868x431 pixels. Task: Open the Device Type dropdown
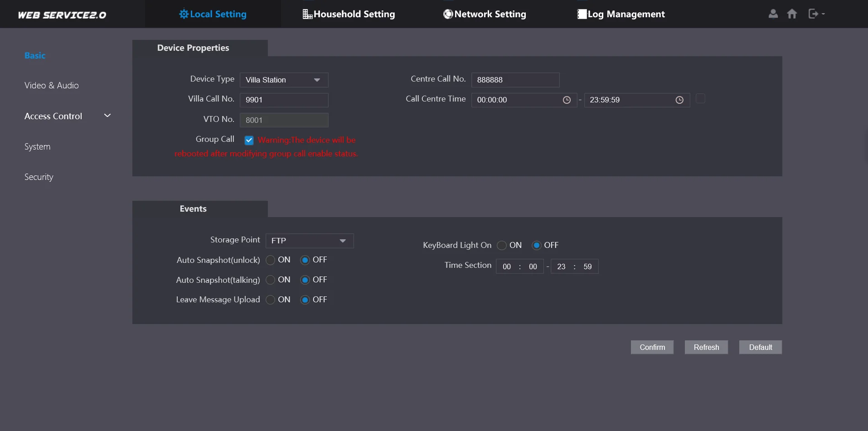(x=284, y=80)
